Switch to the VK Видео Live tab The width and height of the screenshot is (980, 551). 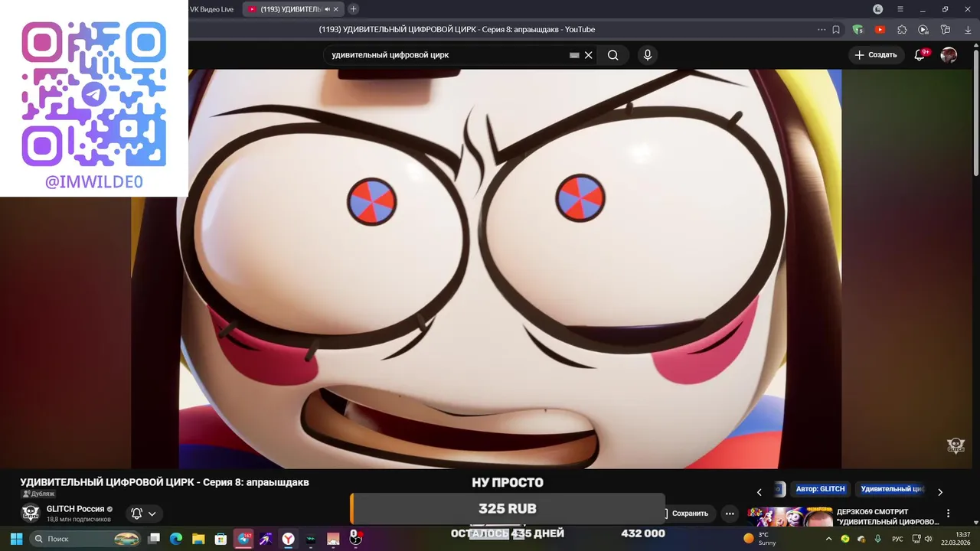[x=212, y=9]
